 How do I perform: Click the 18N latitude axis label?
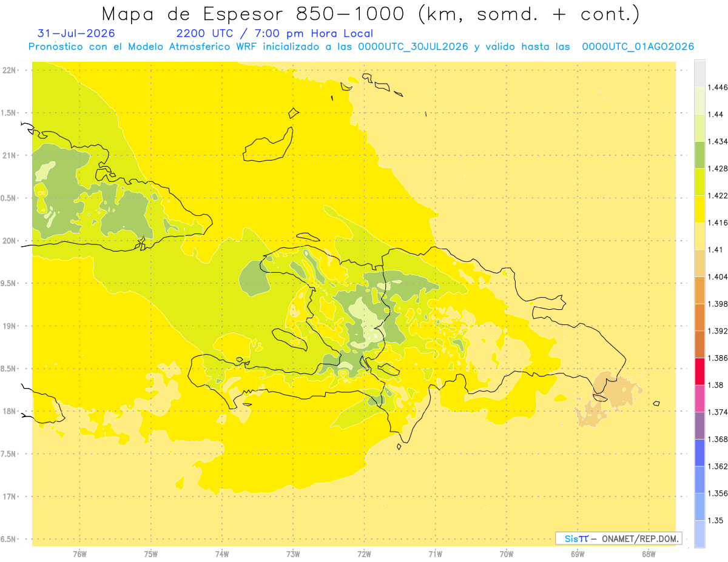point(10,411)
